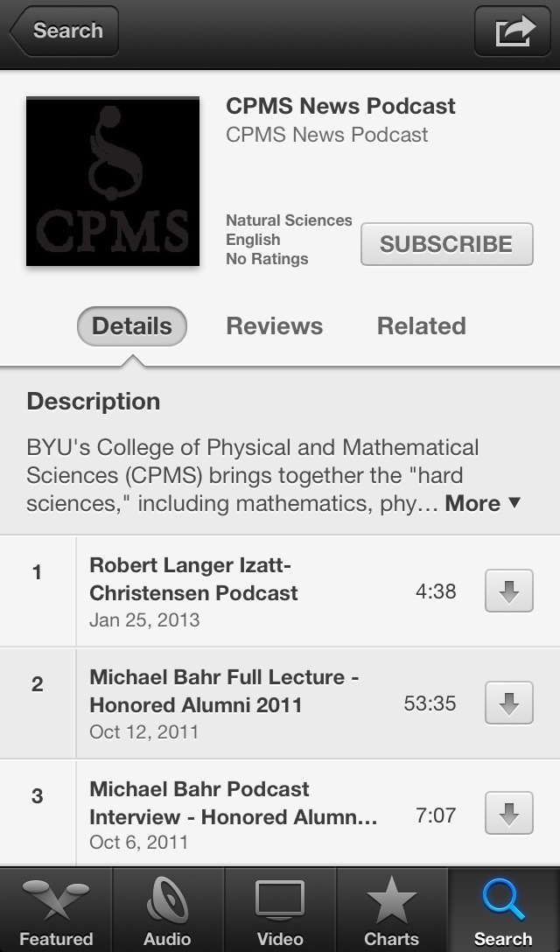Open the Video screen tab
560x952 pixels.
[280, 909]
